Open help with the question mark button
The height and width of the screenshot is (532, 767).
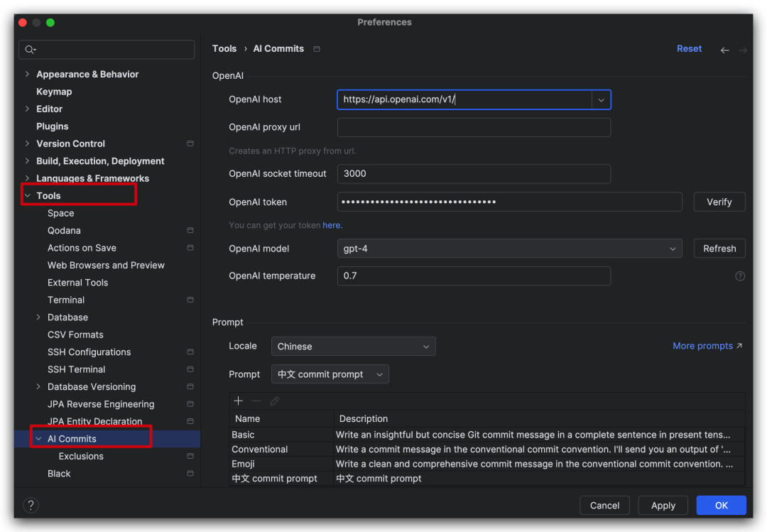31,505
